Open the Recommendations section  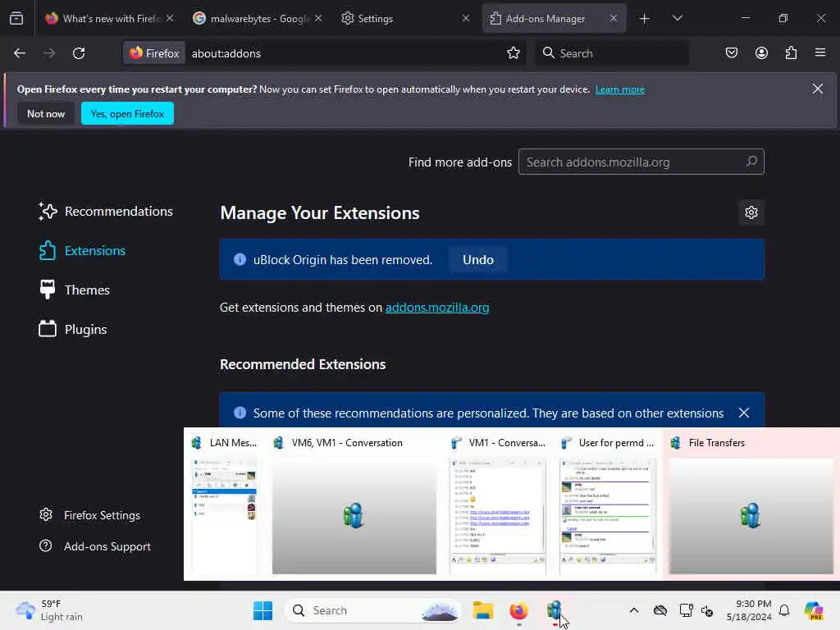coord(106,211)
